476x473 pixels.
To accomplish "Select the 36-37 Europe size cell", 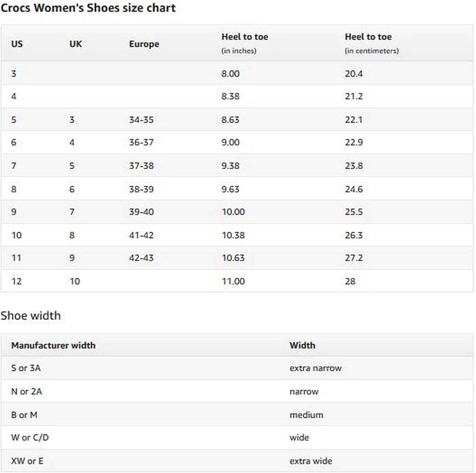I will (x=141, y=142).
